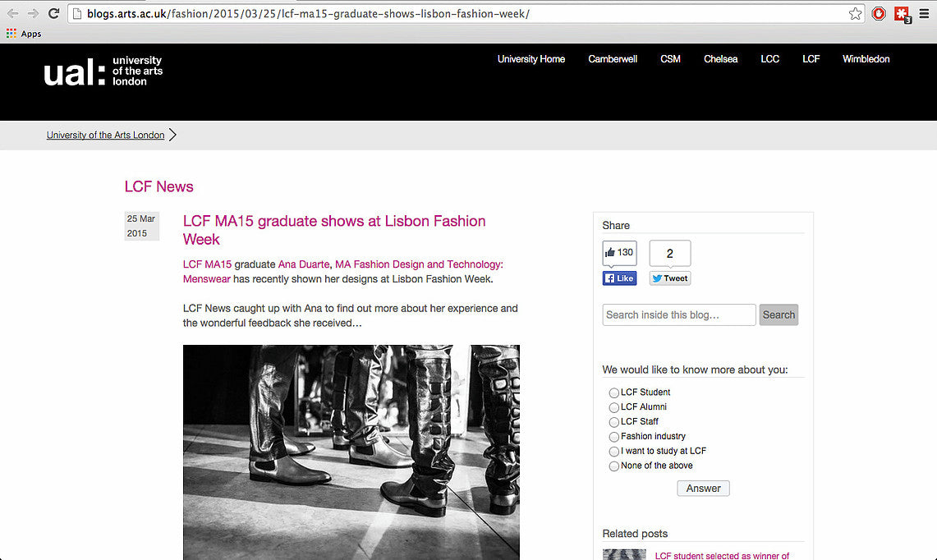The width and height of the screenshot is (937, 560).
Task: Open the LCF MA15 graduate shows article title
Action: click(334, 230)
